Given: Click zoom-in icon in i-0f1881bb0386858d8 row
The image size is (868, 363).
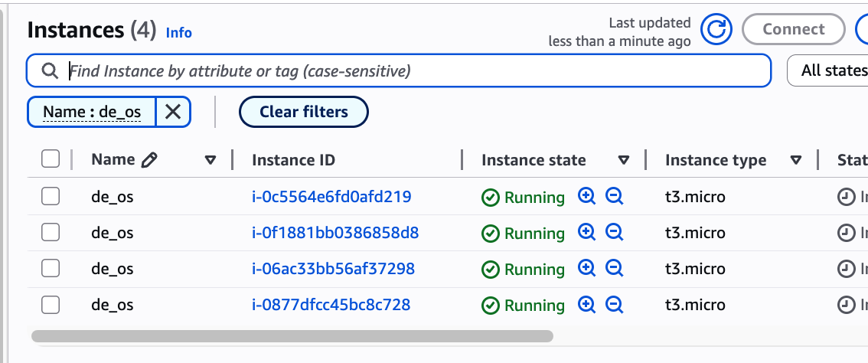Looking at the screenshot, I should [587, 232].
